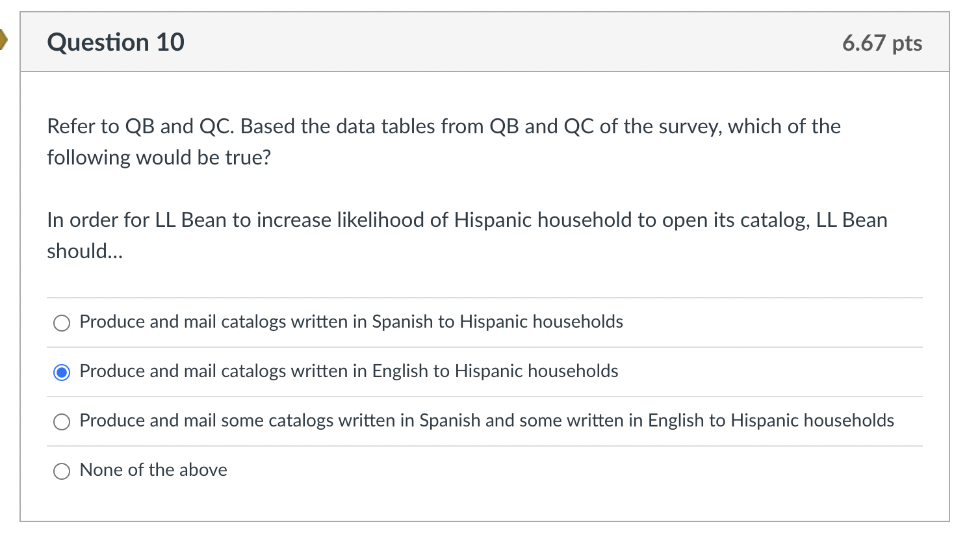Click the answer text 'None of the above'
Image resolution: width=980 pixels, height=550 pixels.
153,470
